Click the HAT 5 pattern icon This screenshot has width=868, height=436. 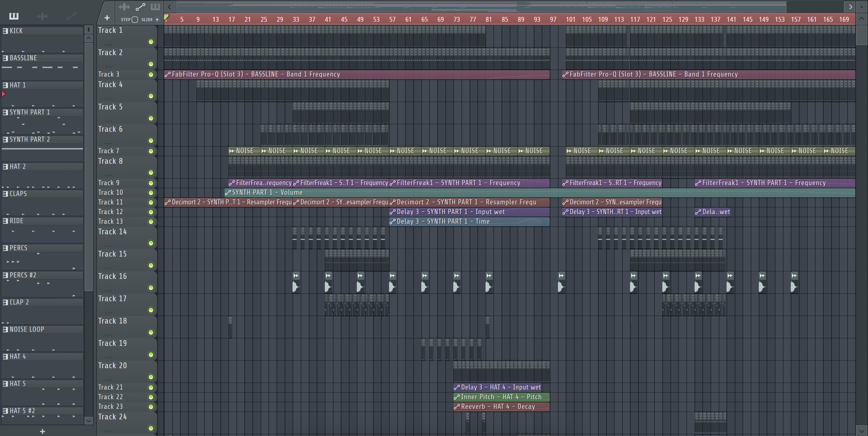pos(5,384)
